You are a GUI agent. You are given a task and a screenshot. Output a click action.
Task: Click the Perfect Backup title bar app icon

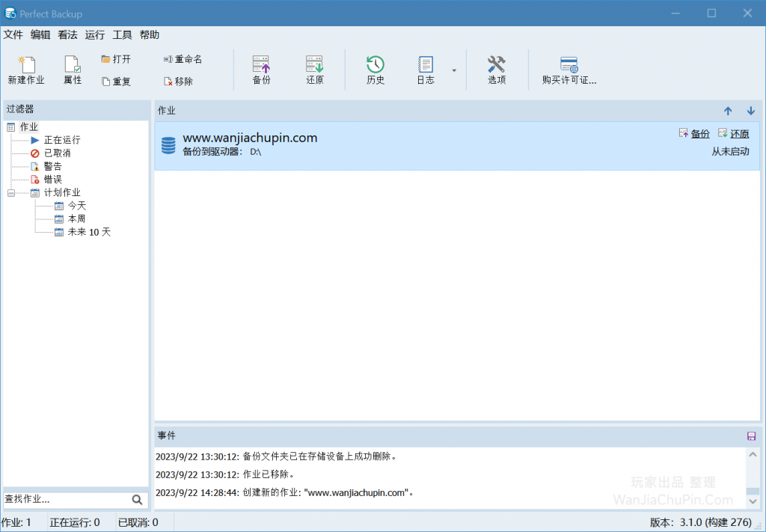coord(10,13)
